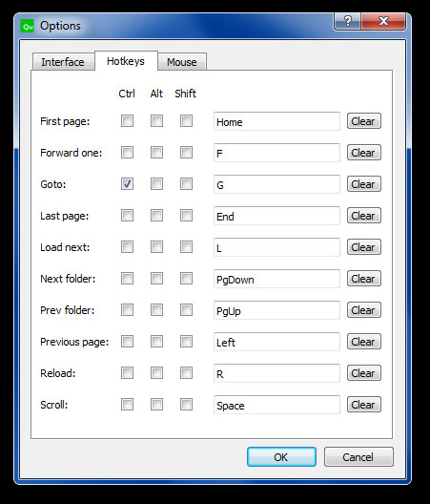Image resolution: width=430 pixels, height=504 pixels.
Task: Click the Qv application icon in title bar
Action: coord(28,26)
